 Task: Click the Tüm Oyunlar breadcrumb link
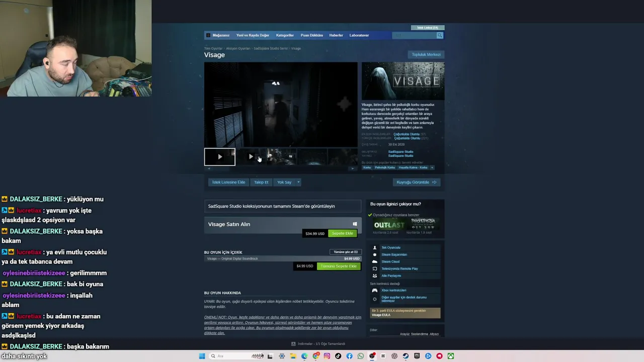213,48
